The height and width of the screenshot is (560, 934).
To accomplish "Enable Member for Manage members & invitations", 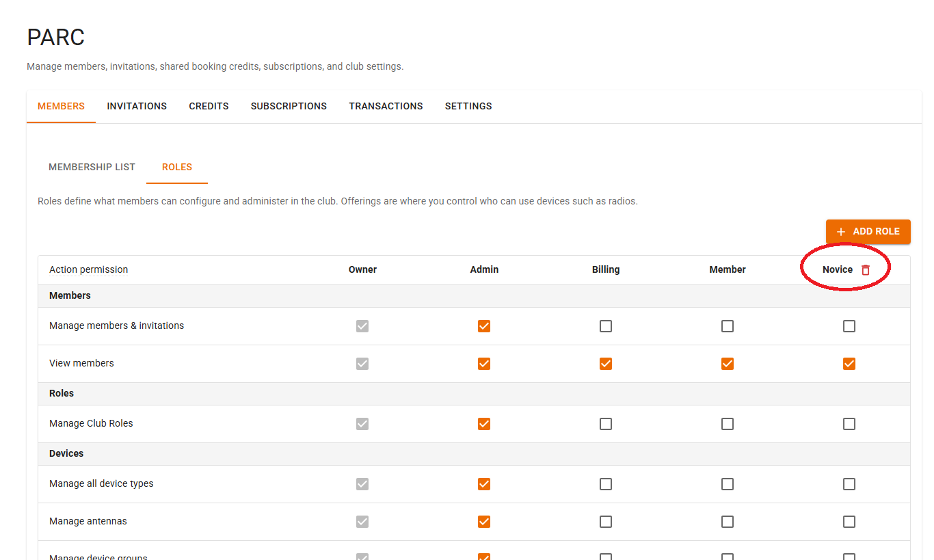I will pos(728,326).
